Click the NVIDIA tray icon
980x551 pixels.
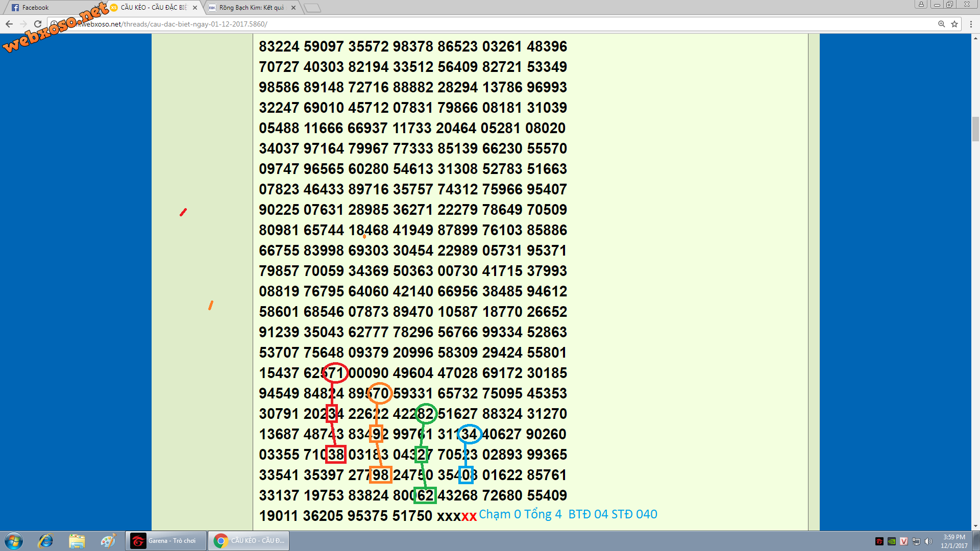click(892, 541)
